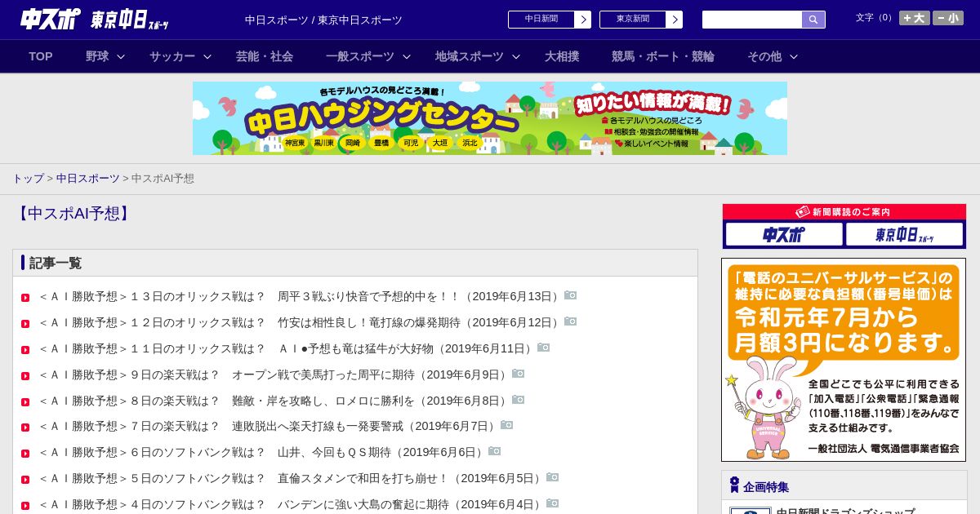Decrease text size with －小 button
The width and height of the screenshot is (980, 514).
click(x=948, y=18)
